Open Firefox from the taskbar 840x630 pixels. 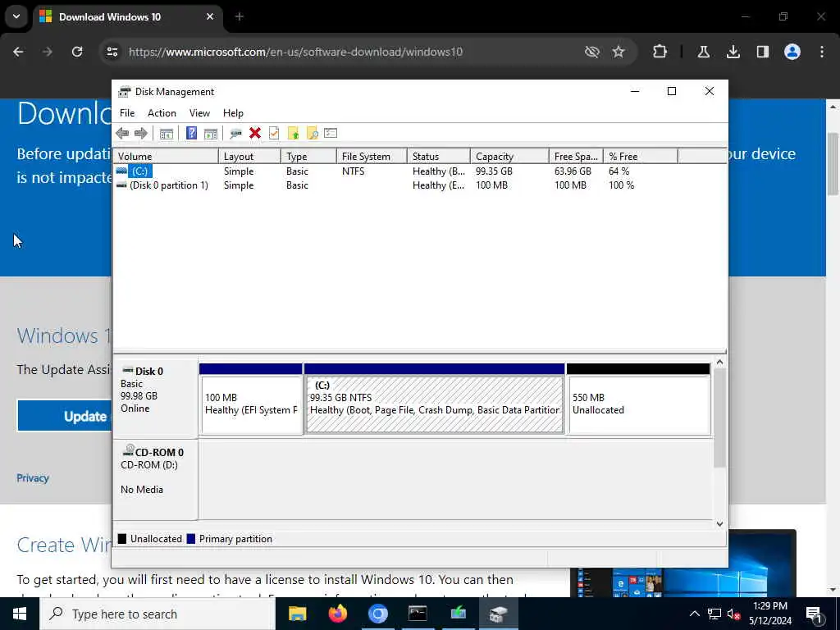click(337, 614)
